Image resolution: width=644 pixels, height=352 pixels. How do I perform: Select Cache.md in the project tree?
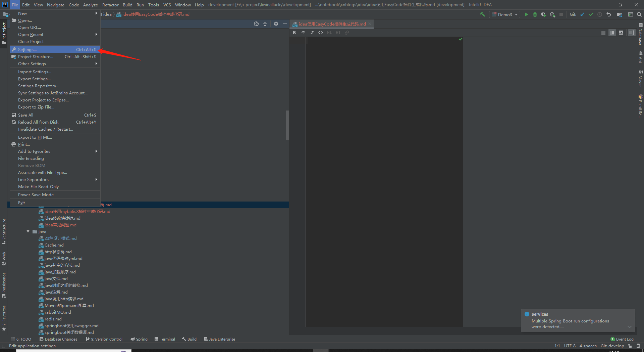(x=54, y=245)
